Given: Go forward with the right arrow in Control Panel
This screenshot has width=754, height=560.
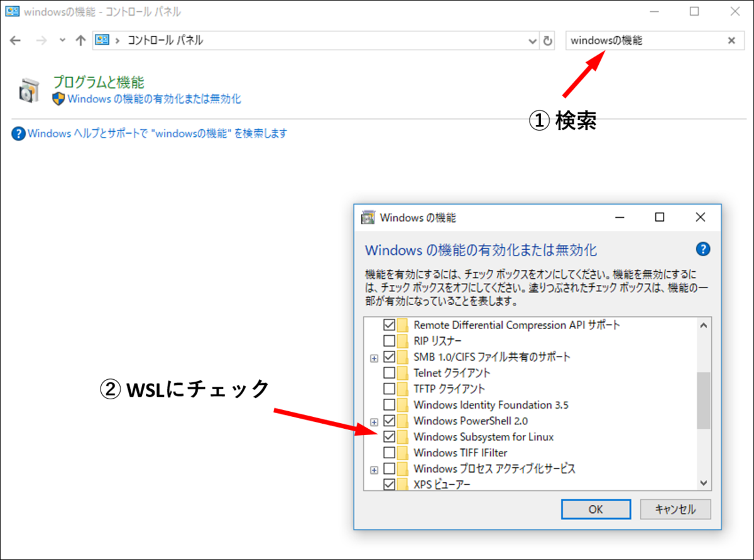Looking at the screenshot, I should point(41,41).
